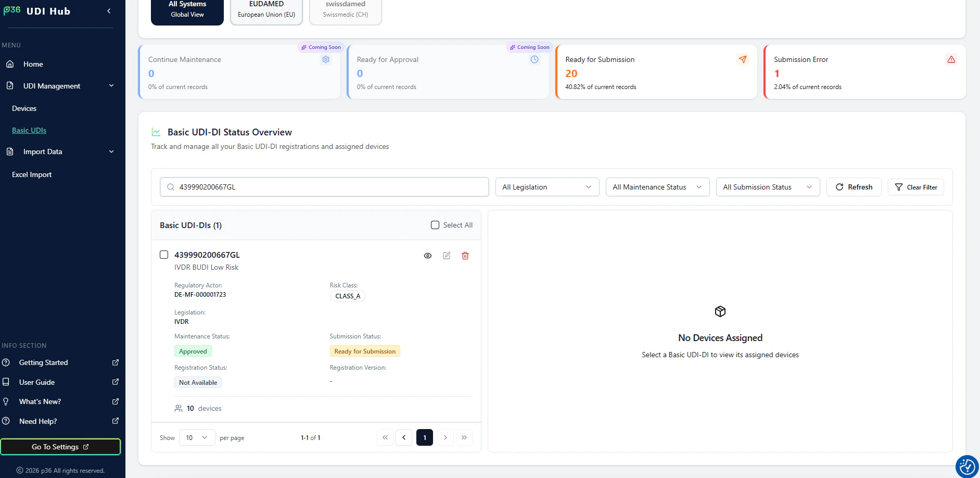
Task: Click inside the Basic UDI search field
Action: coord(324,186)
